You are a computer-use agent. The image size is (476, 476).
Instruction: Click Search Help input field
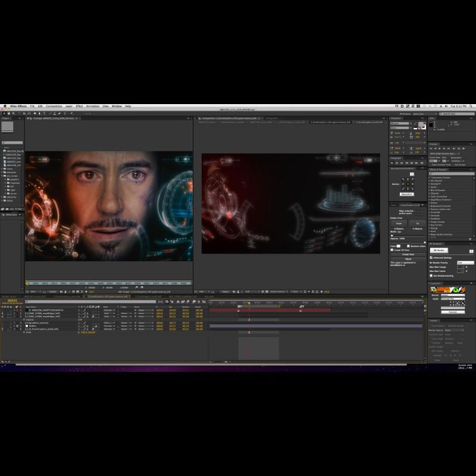[x=457, y=114]
